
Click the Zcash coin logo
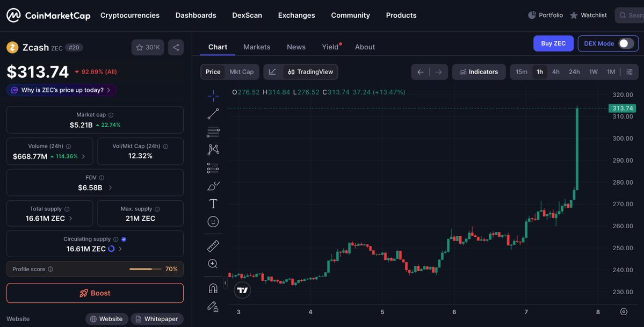tap(12, 47)
